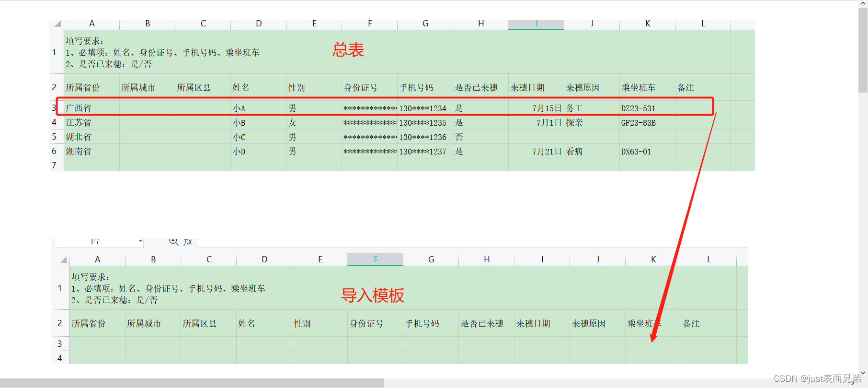This screenshot has height=388, width=868.
Task: Select the reason cell 务工
Action: (592, 108)
